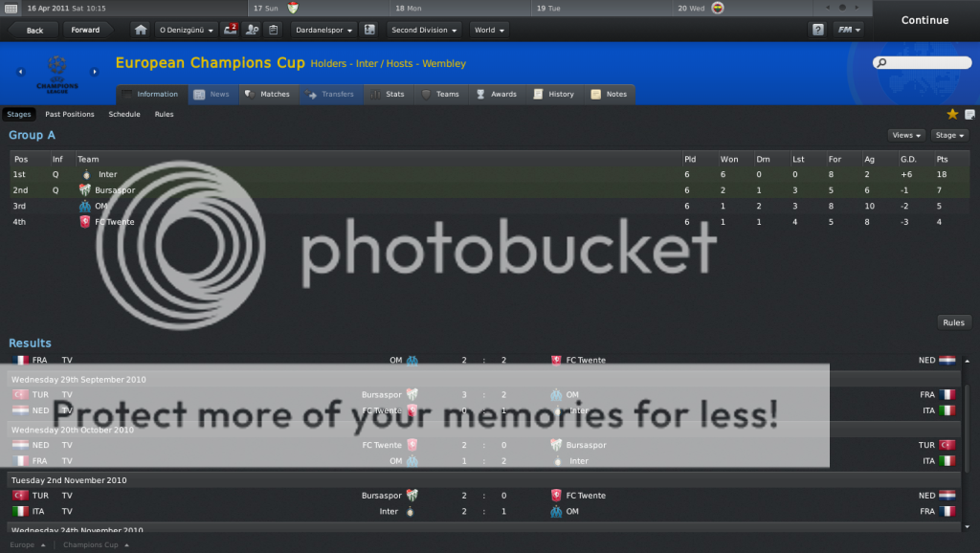
Task: Open the Inter team link in Group A
Action: point(107,175)
